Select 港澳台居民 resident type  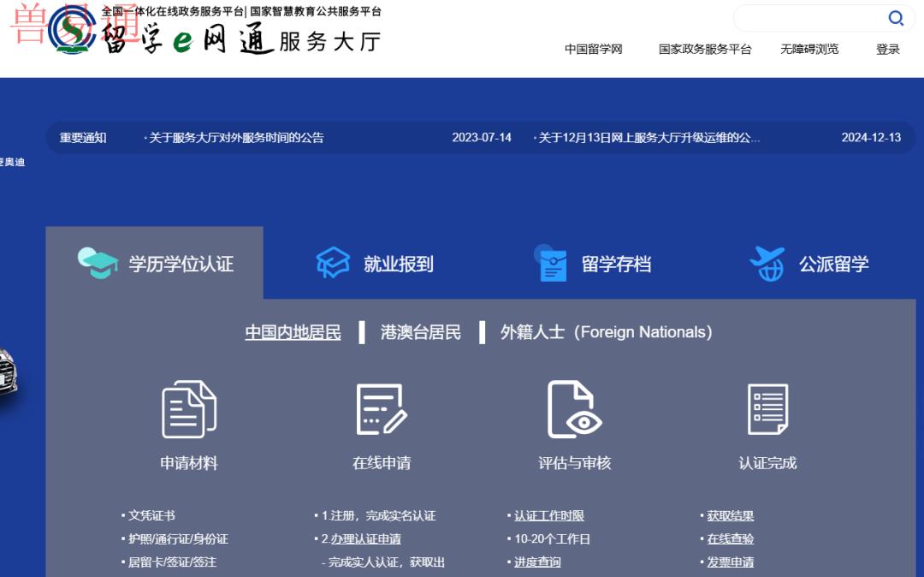click(x=421, y=332)
